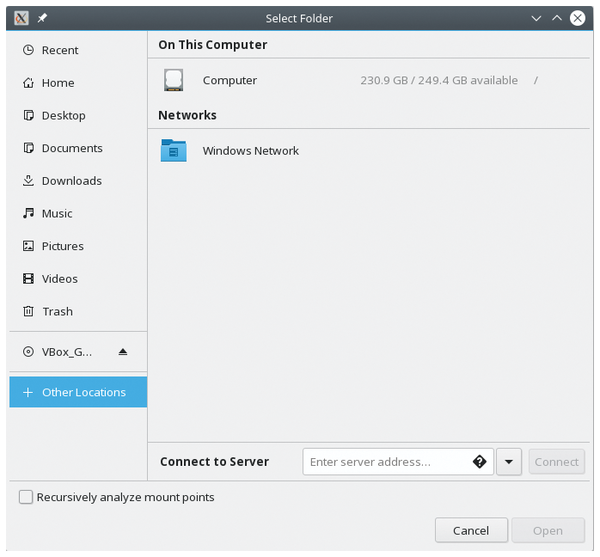600x557 pixels.
Task: Focus the Enter server address field
Action: click(x=398, y=462)
